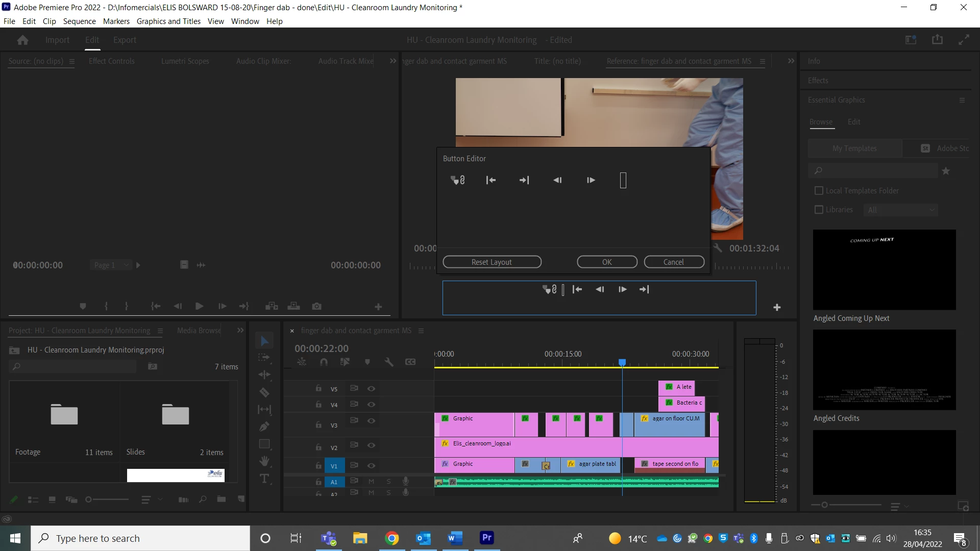
Task: Open the timeline wrench settings icon
Action: tap(388, 362)
